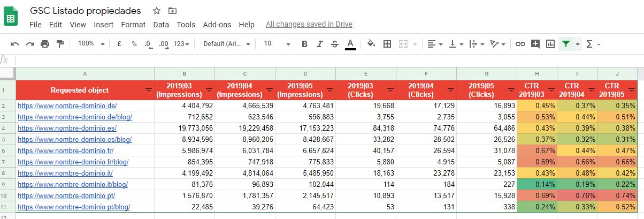Open the font size dropdown
This screenshot has height=219, width=644.
pos(277,44)
